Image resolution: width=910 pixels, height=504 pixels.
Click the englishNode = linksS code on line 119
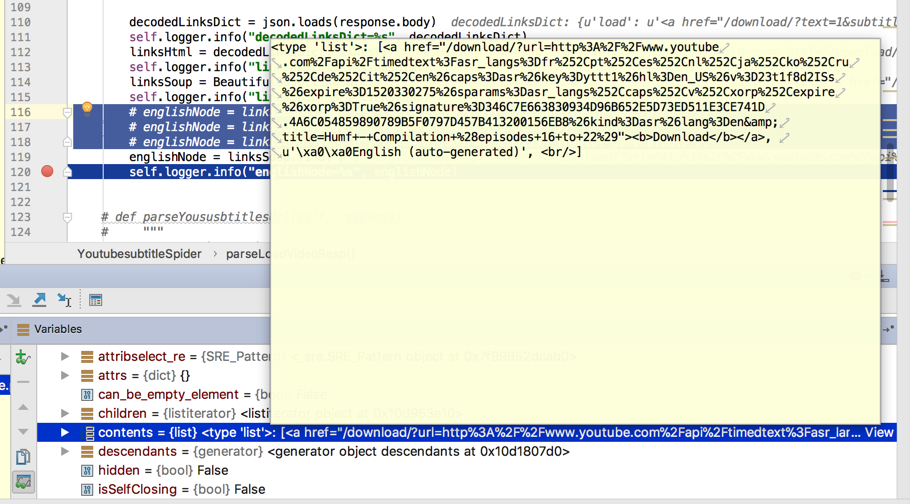(x=199, y=157)
